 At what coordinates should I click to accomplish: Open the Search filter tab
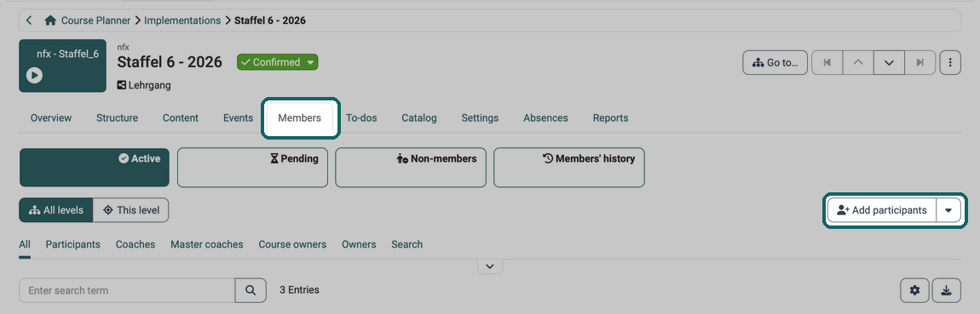click(x=406, y=245)
